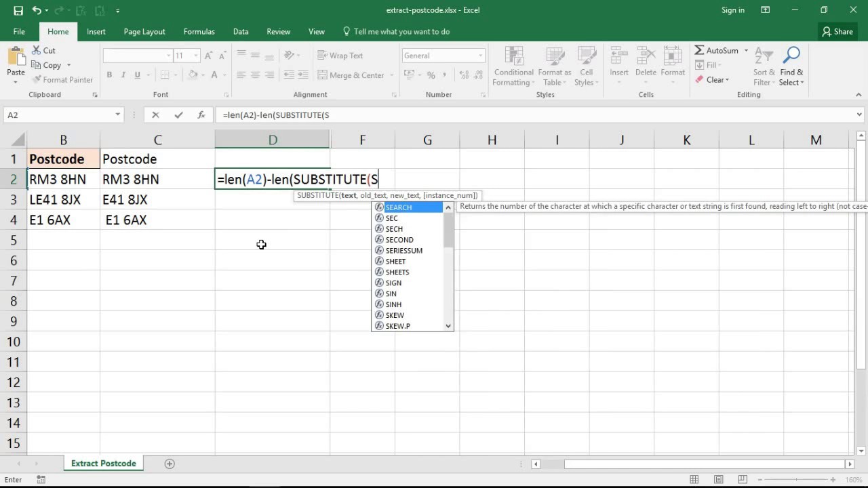The width and height of the screenshot is (868, 488).
Task: Click the Paste clipboard icon
Action: [x=16, y=57]
